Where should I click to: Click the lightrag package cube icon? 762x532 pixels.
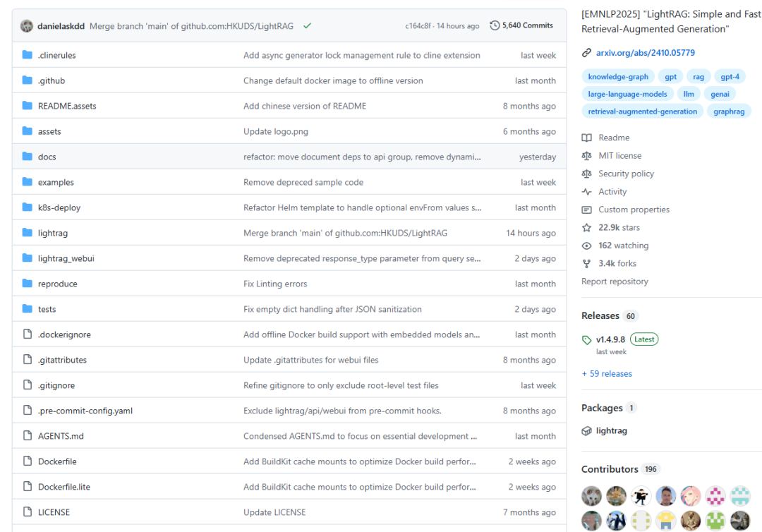coord(586,430)
